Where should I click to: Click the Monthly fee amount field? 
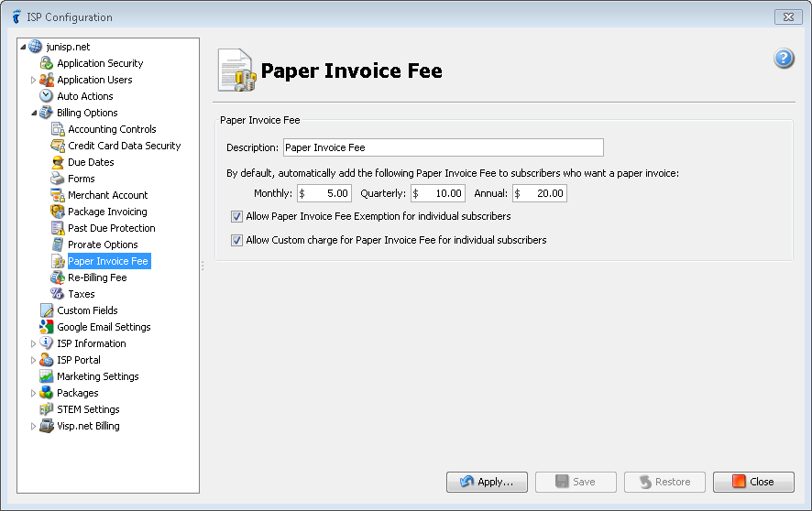[x=324, y=193]
